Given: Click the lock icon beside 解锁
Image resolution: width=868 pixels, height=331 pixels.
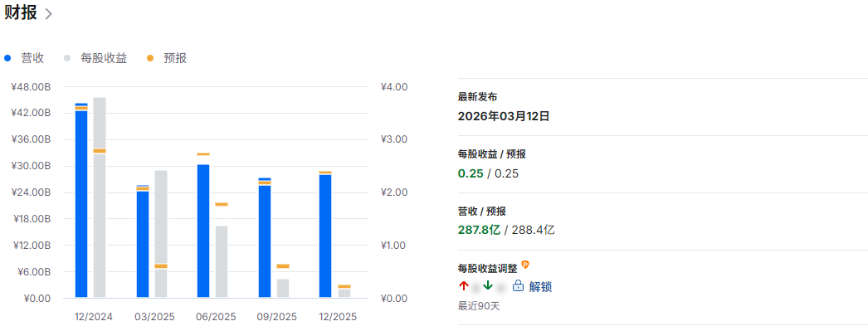Looking at the screenshot, I should coord(518,286).
